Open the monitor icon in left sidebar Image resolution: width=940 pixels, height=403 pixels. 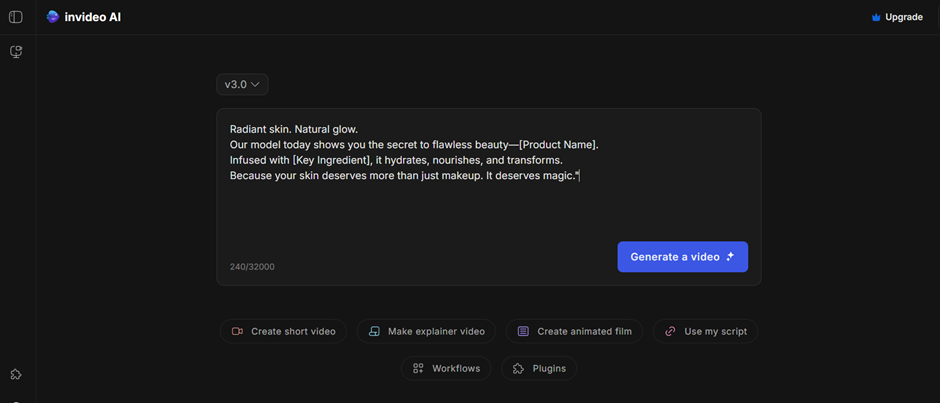[16, 52]
